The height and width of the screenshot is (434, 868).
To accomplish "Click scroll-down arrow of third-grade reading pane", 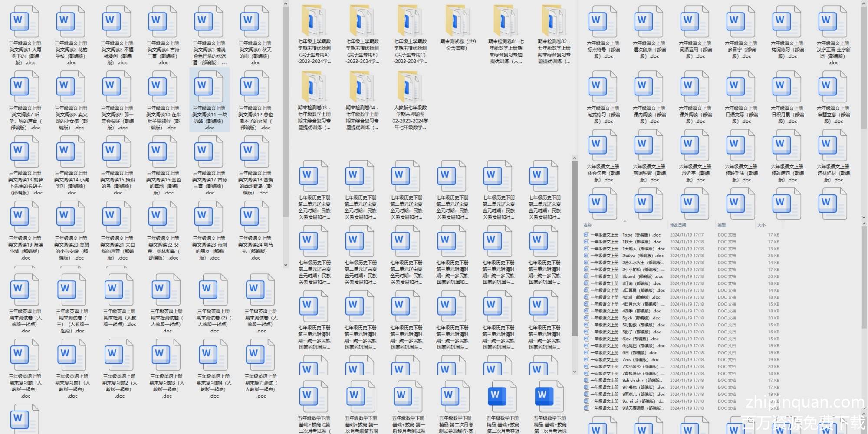I will 286,265.
